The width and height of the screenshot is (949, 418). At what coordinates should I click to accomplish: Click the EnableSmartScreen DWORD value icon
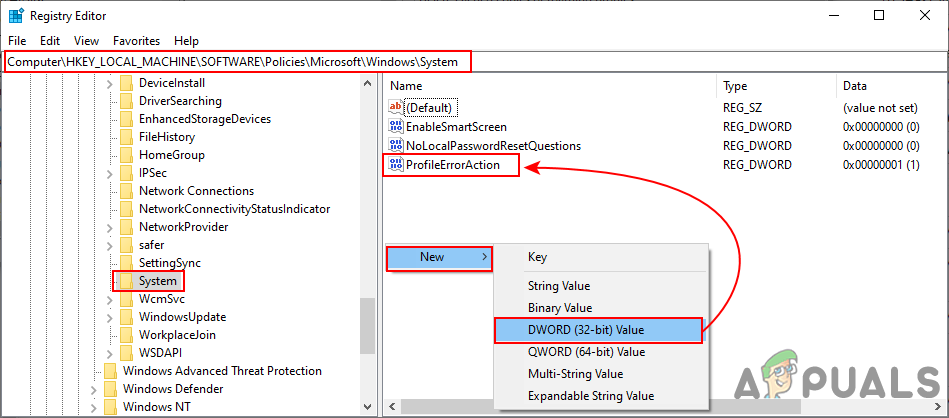tap(395, 127)
